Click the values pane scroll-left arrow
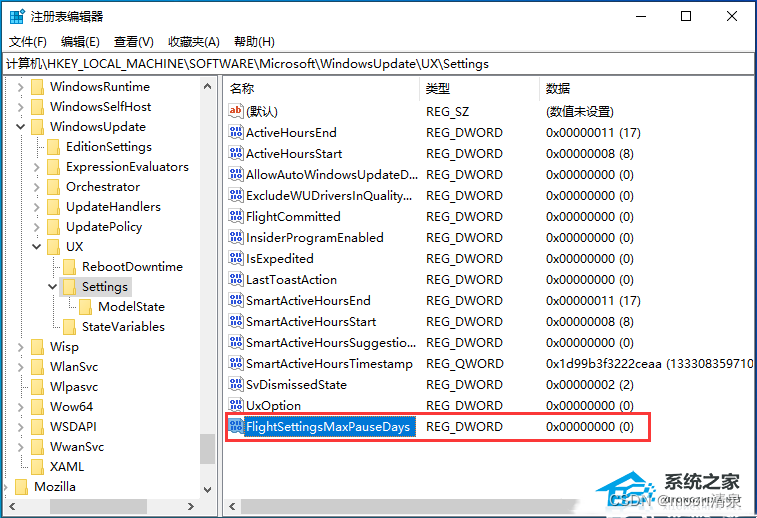Viewport: 757px width, 518px height. click(233, 506)
